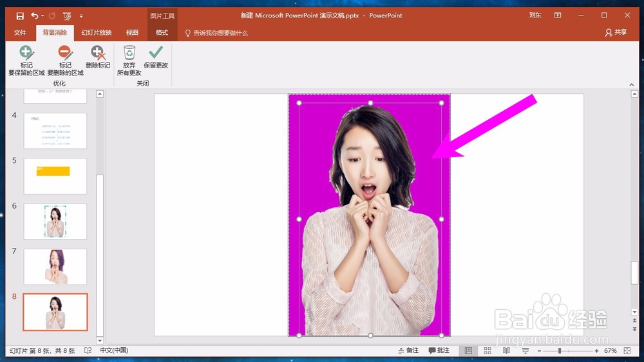The height and width of the screenshot is (362, 644).
Task: Click zoom in plus button
Action: [x=596, y=351]
